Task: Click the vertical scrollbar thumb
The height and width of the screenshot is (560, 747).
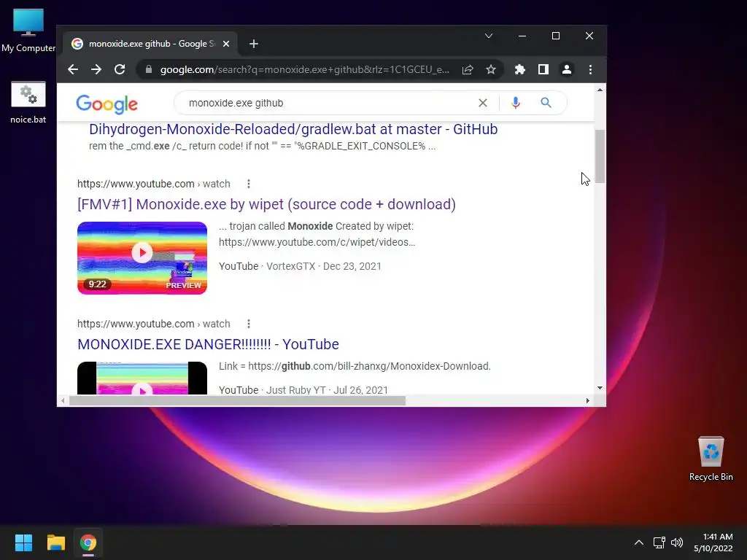Action: [x=600, y=156]
